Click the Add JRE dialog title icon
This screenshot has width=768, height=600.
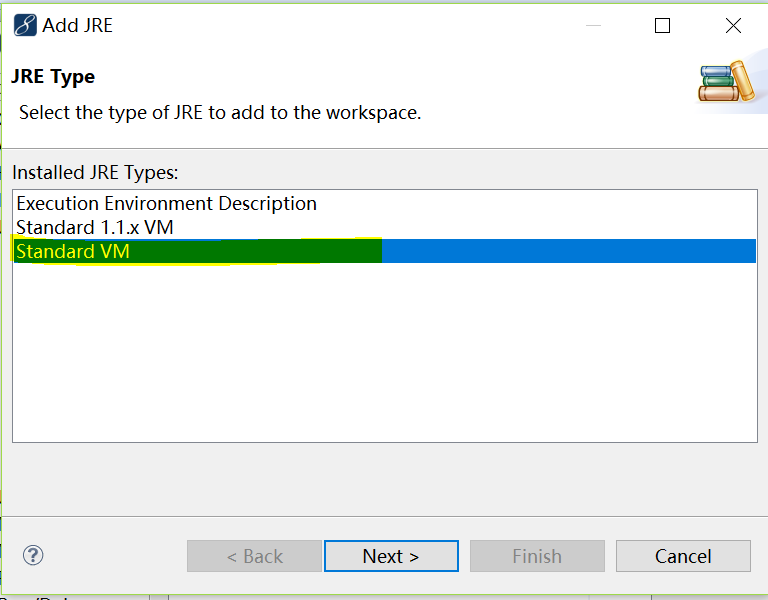coord(25,25)
